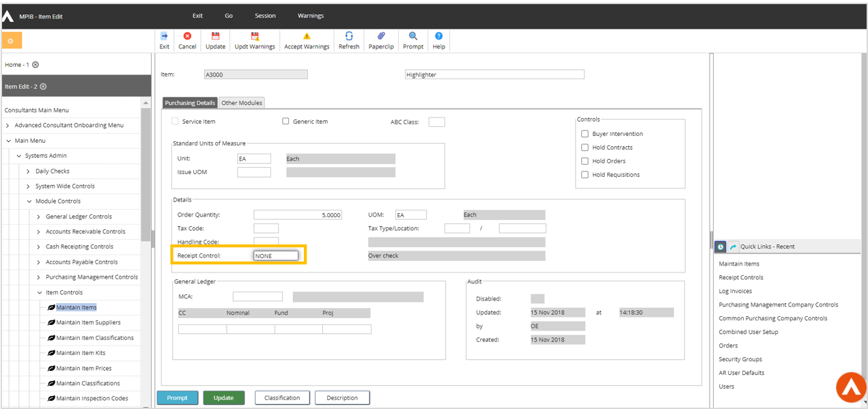Enable the Hold Contracts checkbox
Image resolution: width=868 pixels, height=409 pixels.
pos(585,147)
